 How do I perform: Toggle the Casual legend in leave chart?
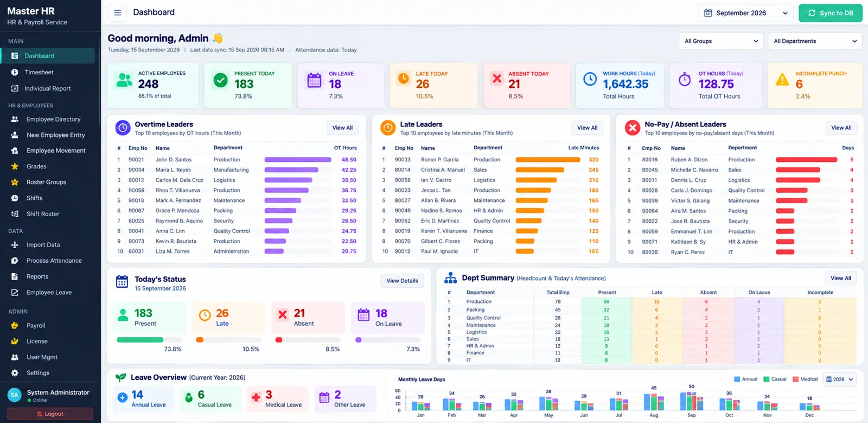coord(775,380)
